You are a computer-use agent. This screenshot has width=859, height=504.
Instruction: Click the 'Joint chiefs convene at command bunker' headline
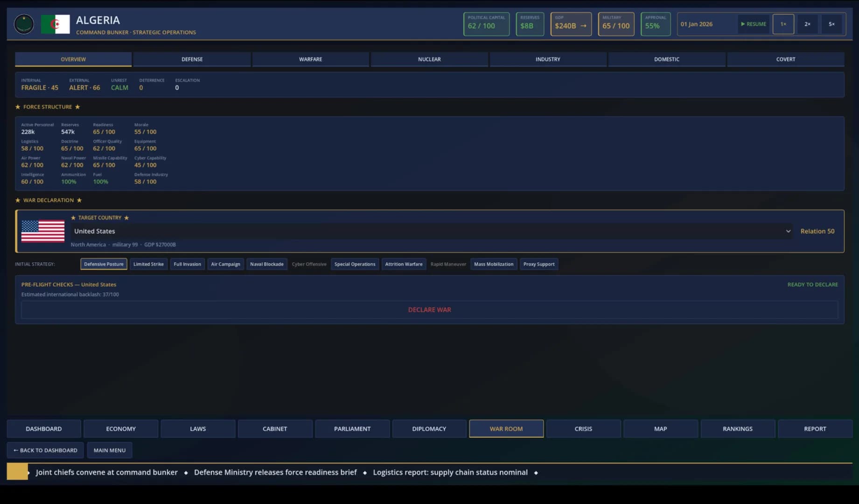[107, 472]
